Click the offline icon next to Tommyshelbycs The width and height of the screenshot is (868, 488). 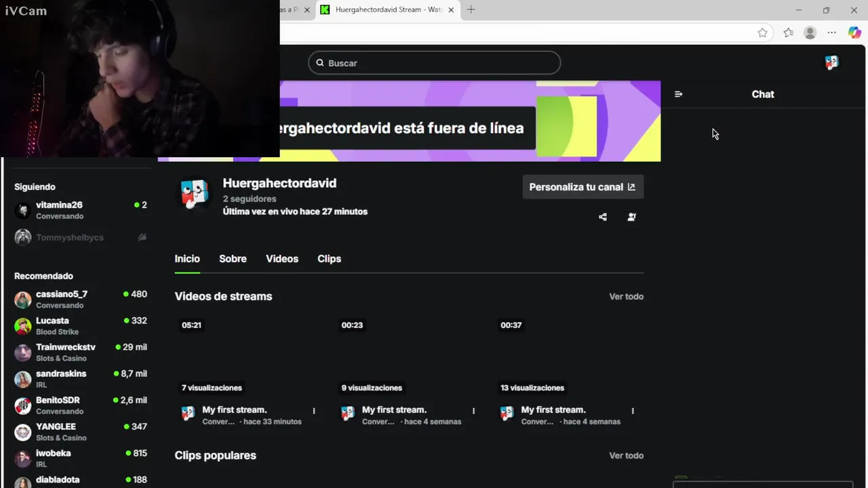pos(142,237)
